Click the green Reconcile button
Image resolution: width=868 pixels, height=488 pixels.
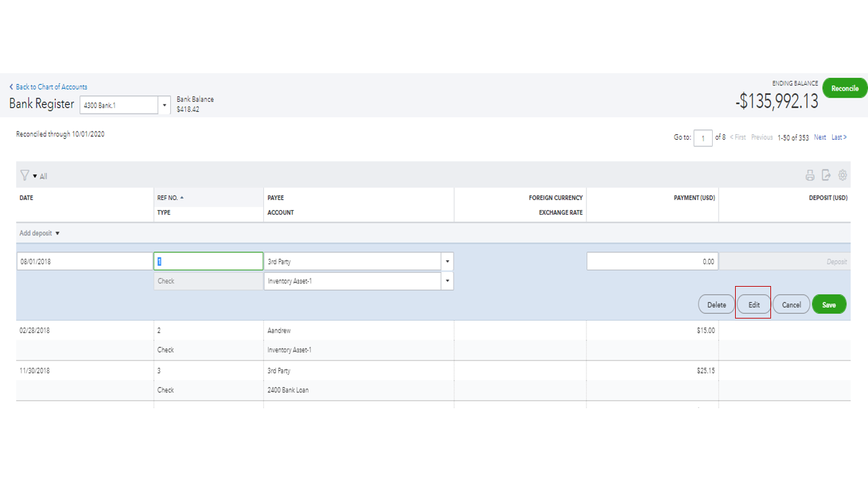[x=844, y=88]
